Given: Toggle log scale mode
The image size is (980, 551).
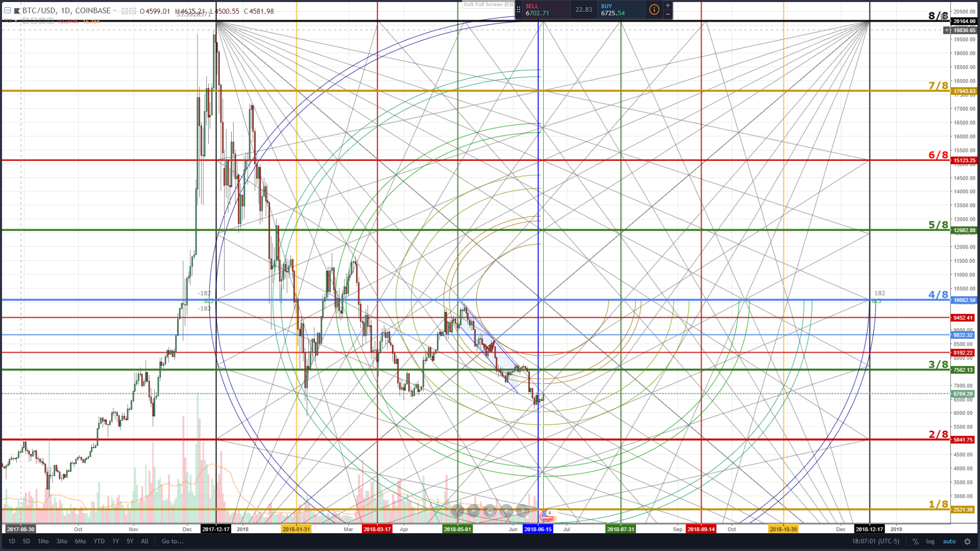Looking at the screenshot, I should pyautogui.click(x=930, y=541).
